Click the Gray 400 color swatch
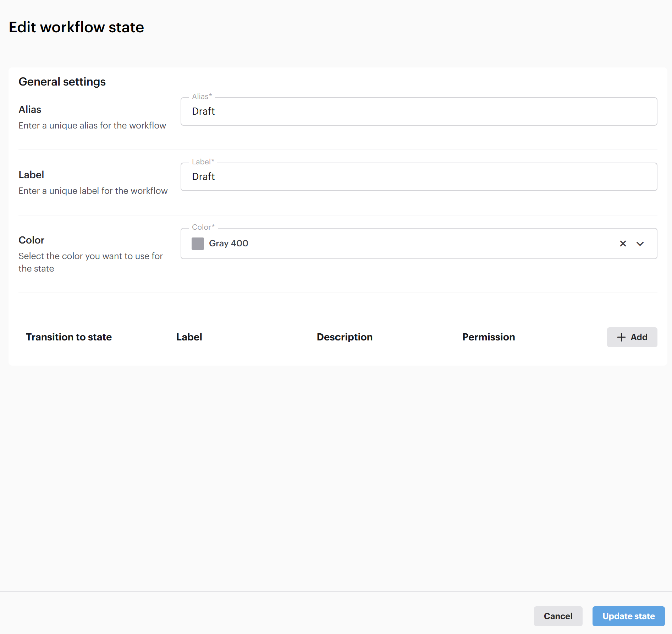The height and width of the screenshot is (634, 672). pos(198,244)
